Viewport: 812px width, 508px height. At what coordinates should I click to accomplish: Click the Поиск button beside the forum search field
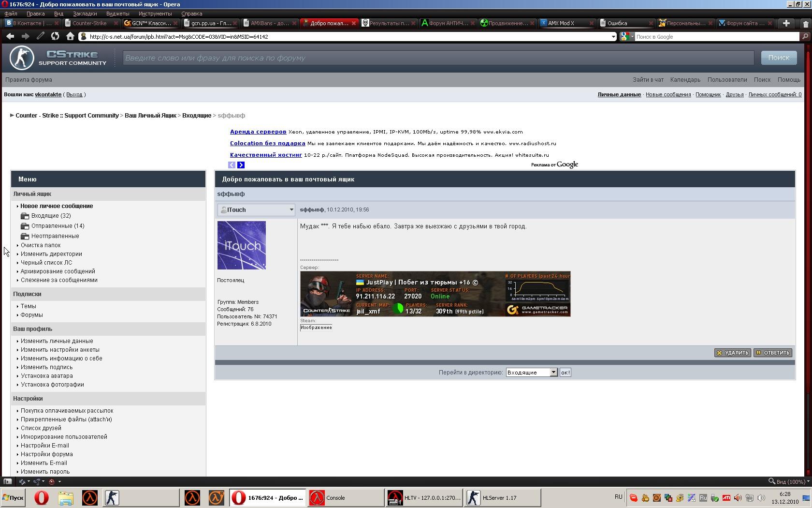pyautogui.click(x=779, y=58)
